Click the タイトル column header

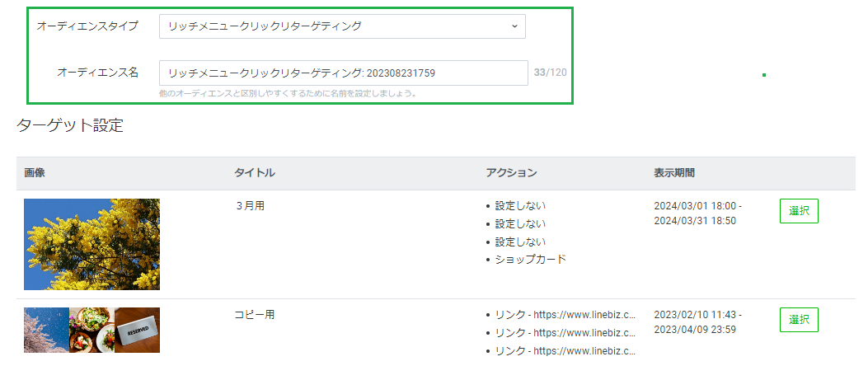click(255, 173)
